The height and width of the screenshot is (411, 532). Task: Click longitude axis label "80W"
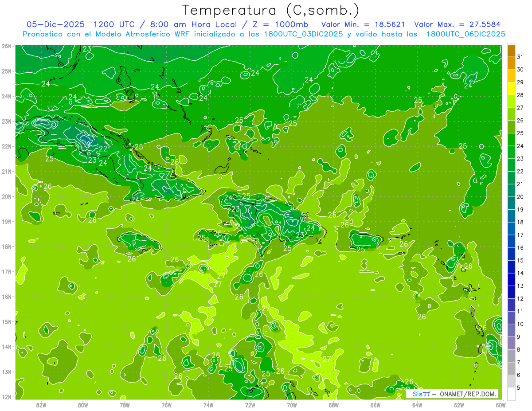pyautogui.click(x=83, y=405)
